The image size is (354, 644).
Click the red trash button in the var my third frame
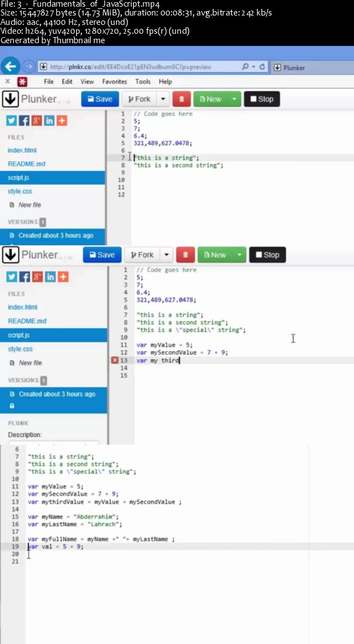pyautogui.click(x=185, y=255)
